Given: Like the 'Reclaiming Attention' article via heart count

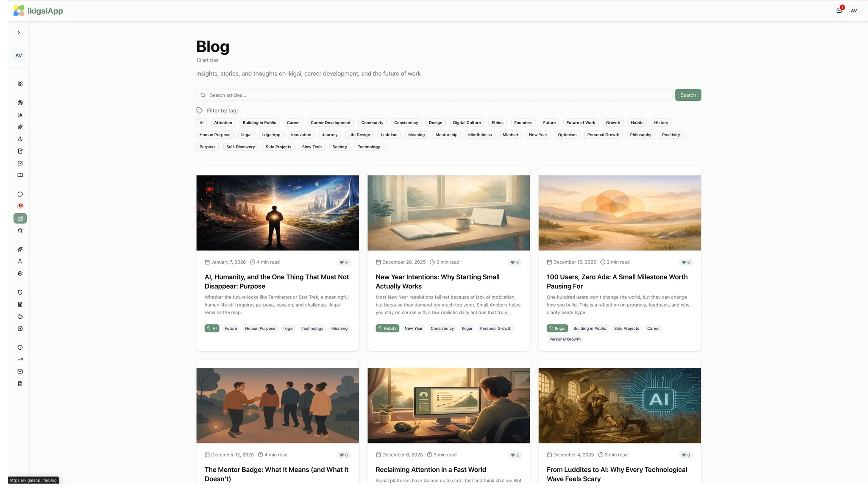Looking at the screenshot, I should coord(515,455).
